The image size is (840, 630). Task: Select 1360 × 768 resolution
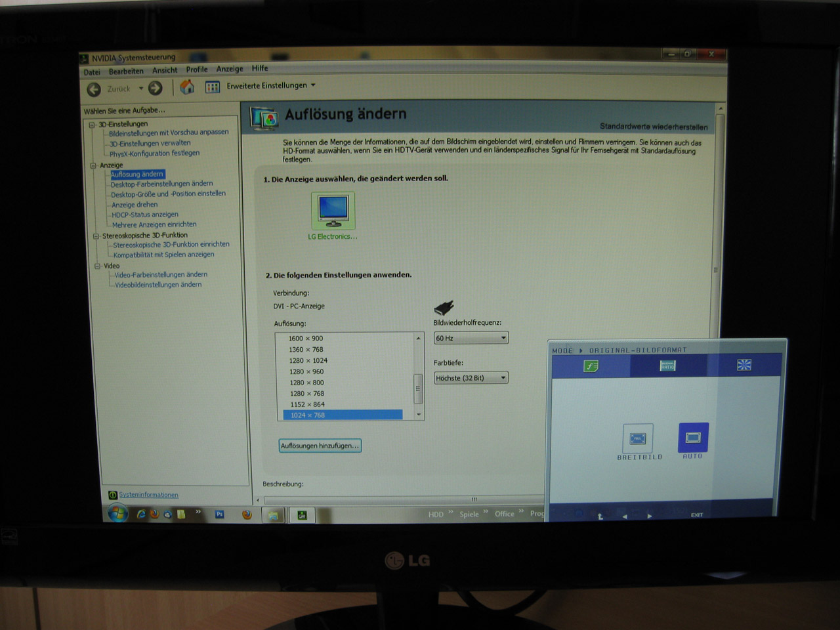pos(306,350)
